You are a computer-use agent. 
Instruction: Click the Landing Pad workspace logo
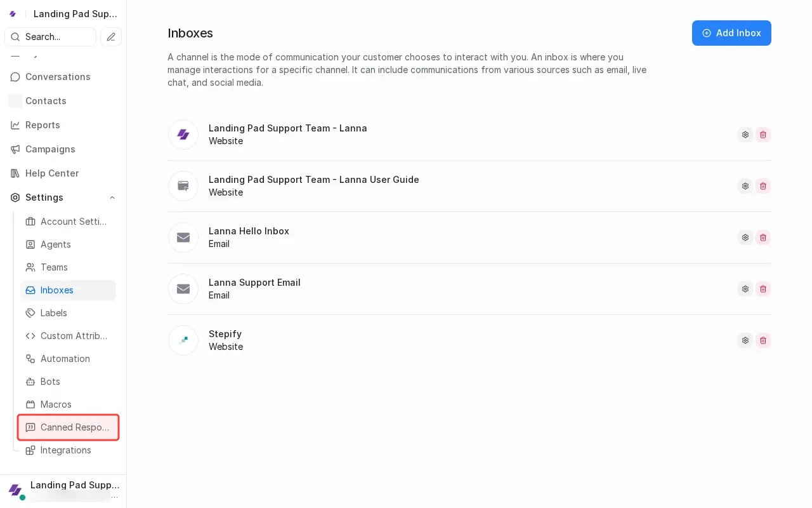13,14
